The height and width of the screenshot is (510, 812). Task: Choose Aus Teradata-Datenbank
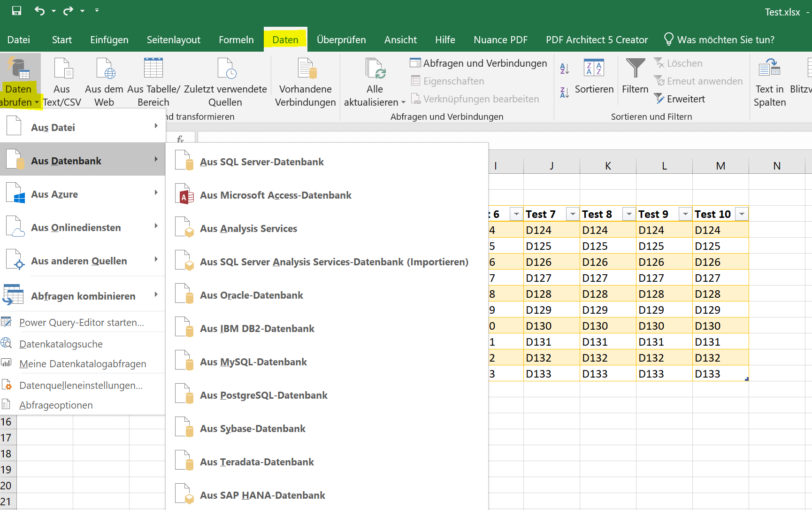coord(327,462)
